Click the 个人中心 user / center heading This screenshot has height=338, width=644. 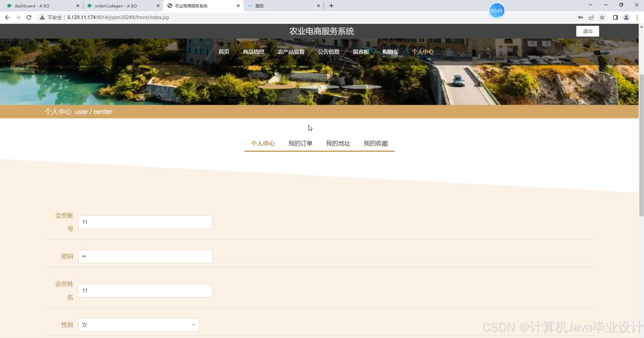point(78,111)
